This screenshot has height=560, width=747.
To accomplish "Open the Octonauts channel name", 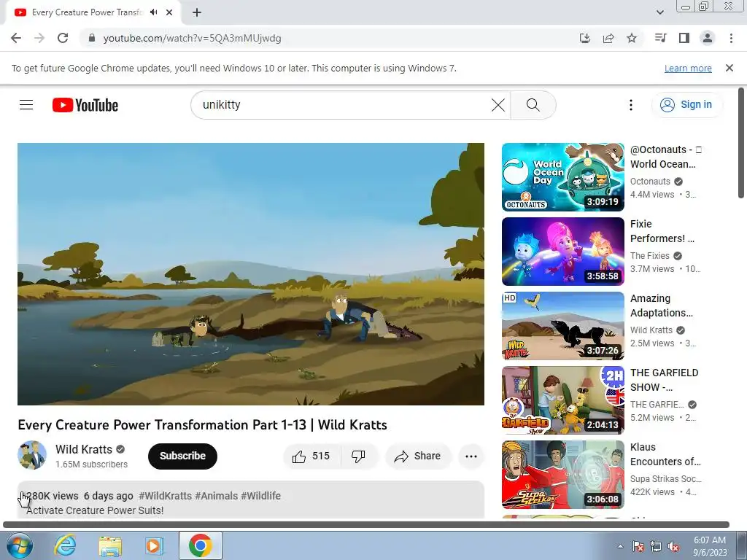I will pos(650,182).
